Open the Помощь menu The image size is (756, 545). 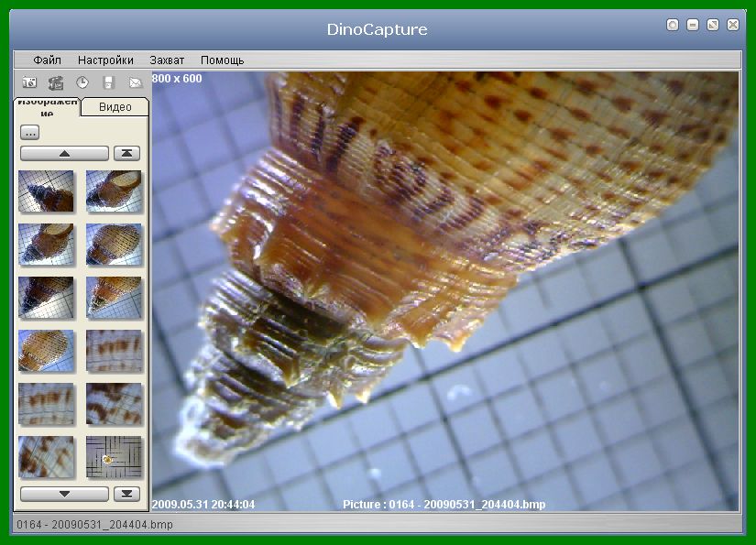pyautogui.click(x=223, y=60)
